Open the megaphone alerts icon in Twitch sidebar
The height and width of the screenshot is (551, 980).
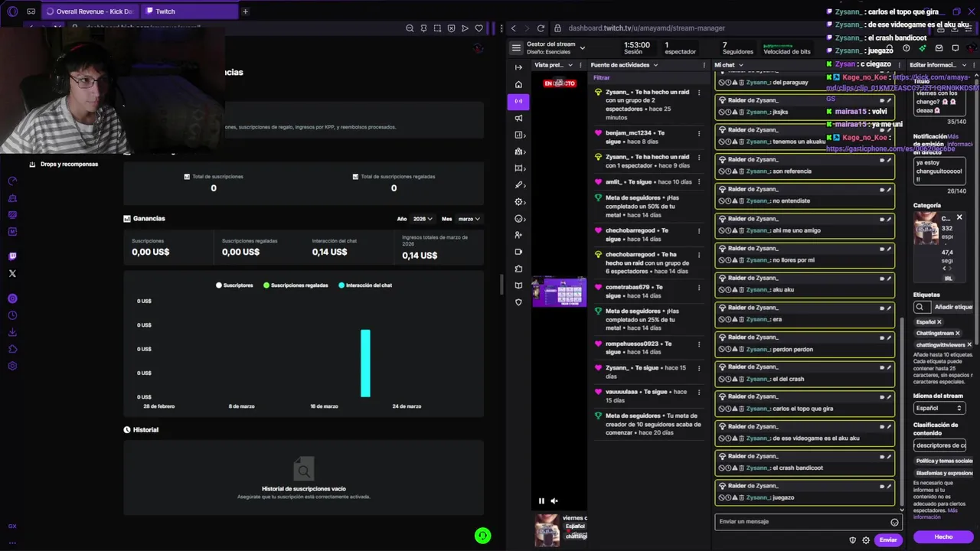[518, 118]
